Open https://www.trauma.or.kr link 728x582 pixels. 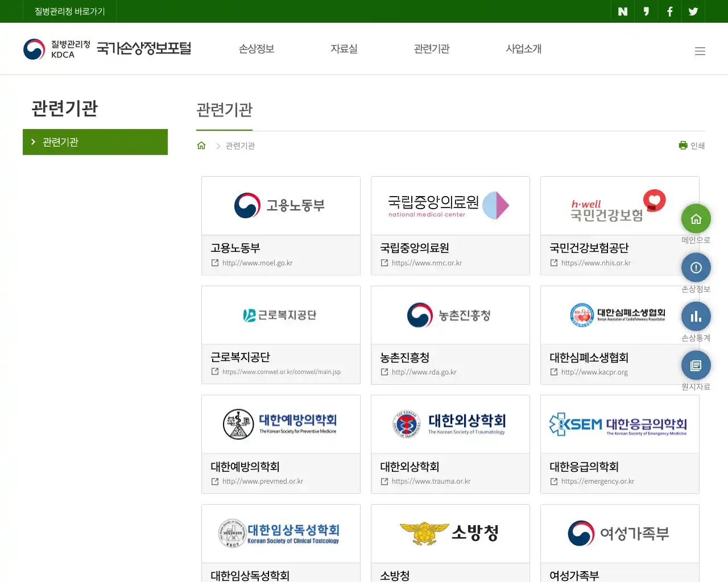431,481
